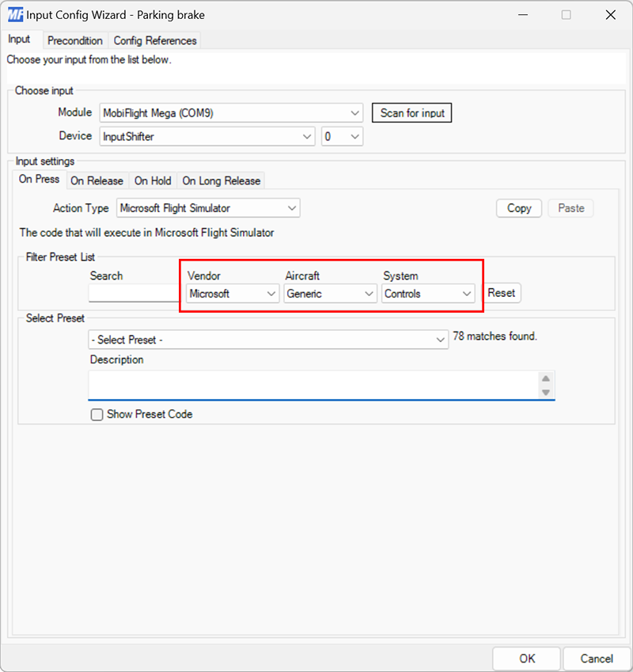The height and width of the screenshot is (672, 633).
Task: Open the On Long Release tab
Action: pyautogui.click(x=221, y=180)
